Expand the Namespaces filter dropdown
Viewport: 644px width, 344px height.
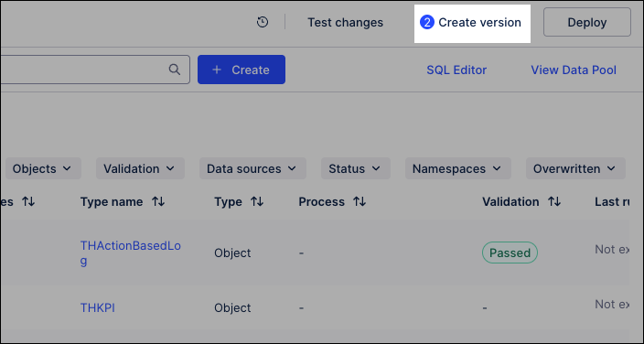click(x=458, y=168)
